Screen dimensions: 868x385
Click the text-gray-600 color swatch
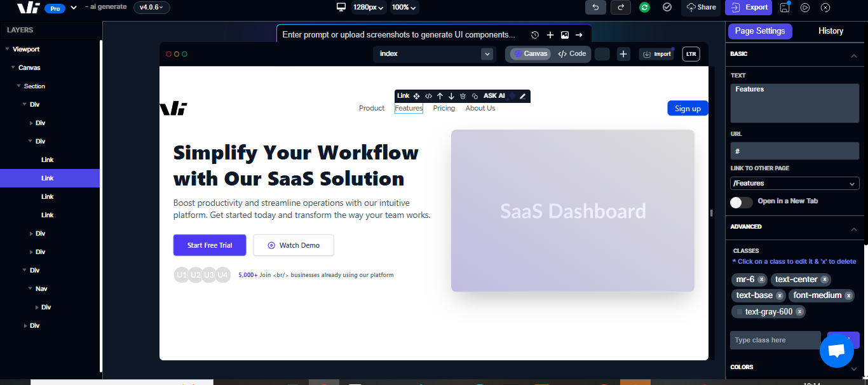[x=740, y=312]
